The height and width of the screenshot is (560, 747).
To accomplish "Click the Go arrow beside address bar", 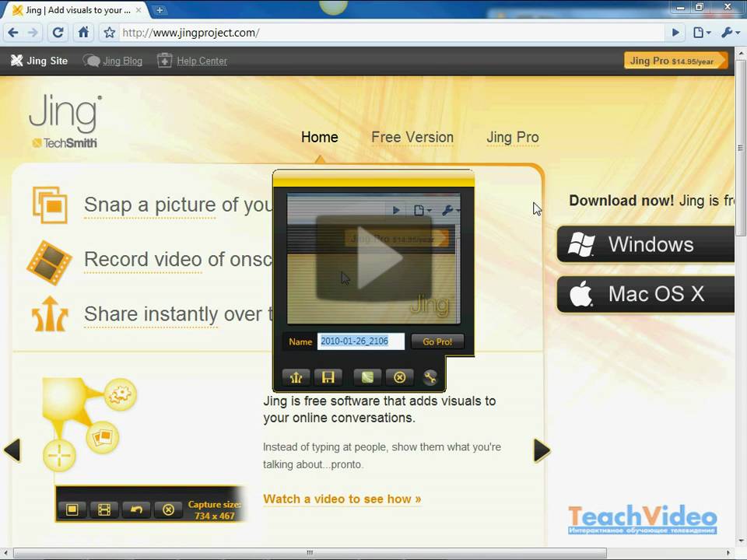I will 675,33.
